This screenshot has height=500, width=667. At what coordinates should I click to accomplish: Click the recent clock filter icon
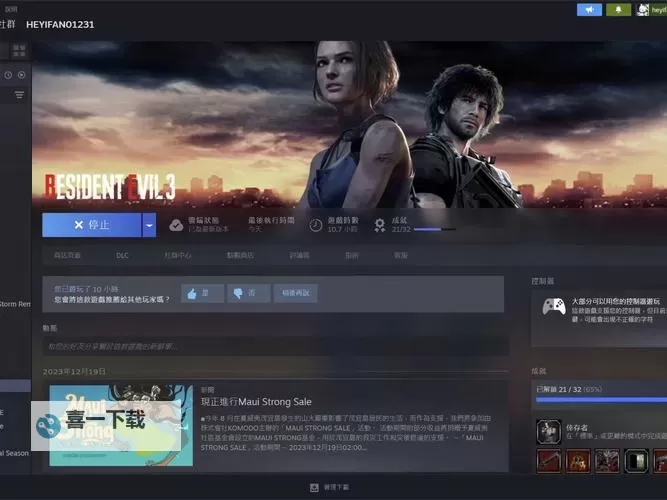tap(8, 75)
